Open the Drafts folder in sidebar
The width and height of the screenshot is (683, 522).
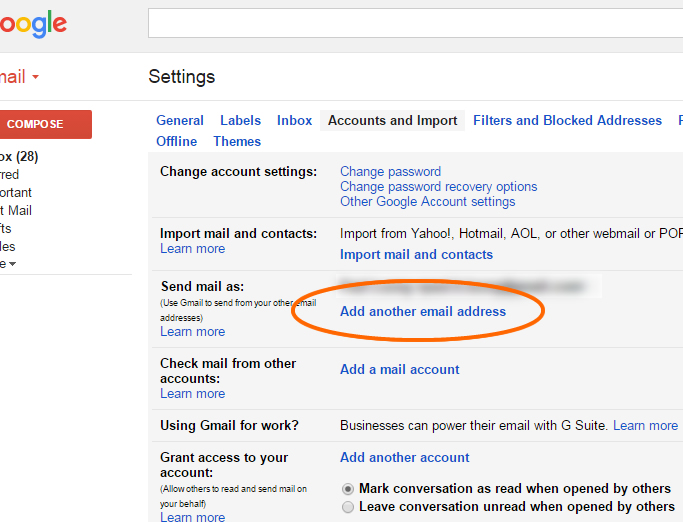click(6, 228)
